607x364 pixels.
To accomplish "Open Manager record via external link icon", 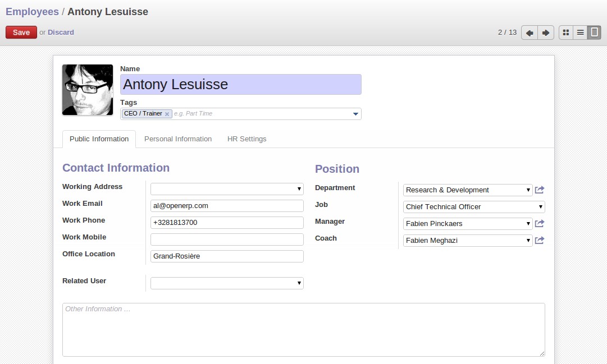I will point(540,224).
